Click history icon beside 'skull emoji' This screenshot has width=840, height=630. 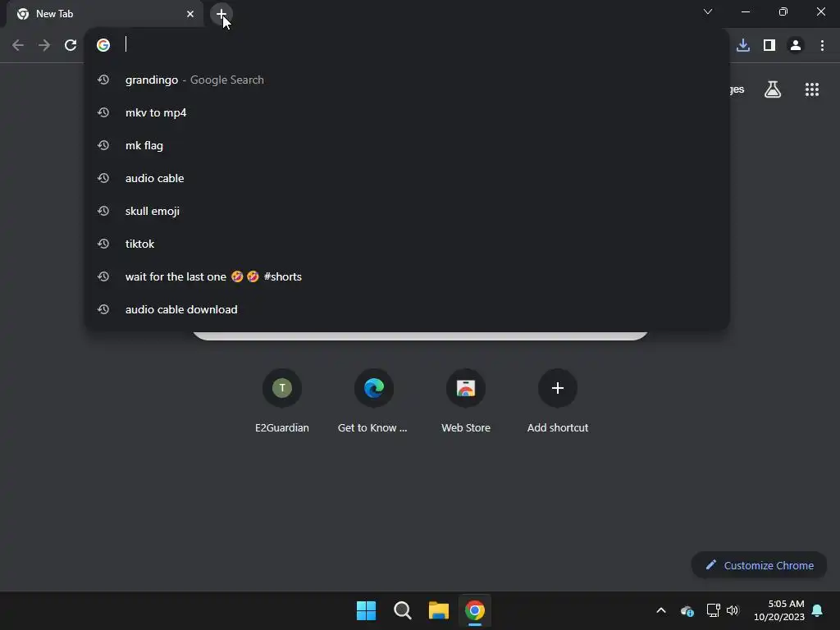click(x=103, y=211)
